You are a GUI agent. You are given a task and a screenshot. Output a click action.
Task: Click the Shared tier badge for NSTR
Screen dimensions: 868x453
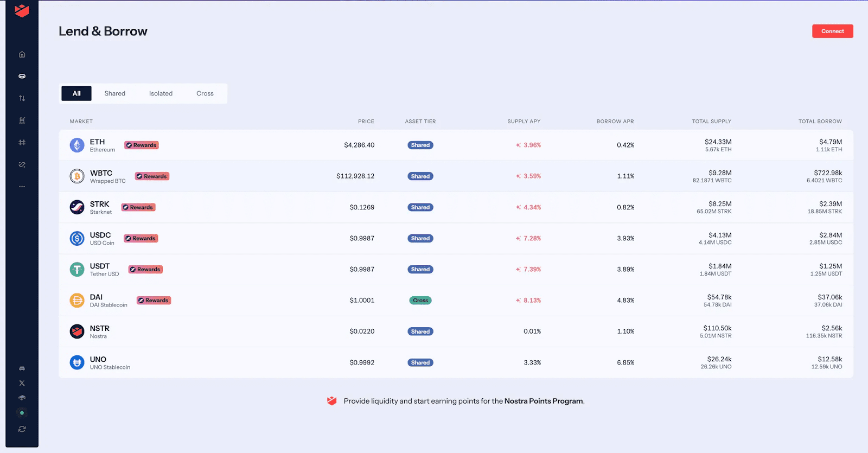(x=420, y=331)
